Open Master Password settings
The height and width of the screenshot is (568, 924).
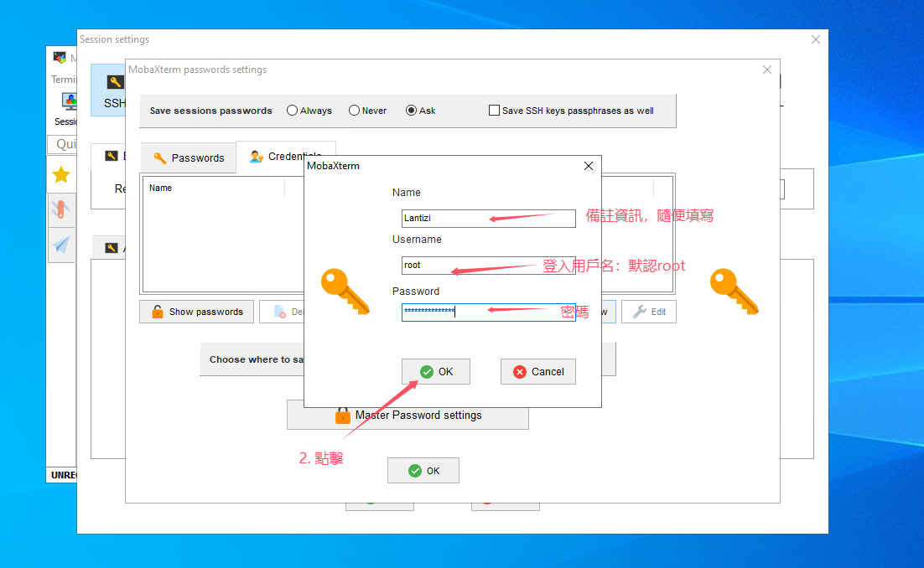tap(407, 415)
